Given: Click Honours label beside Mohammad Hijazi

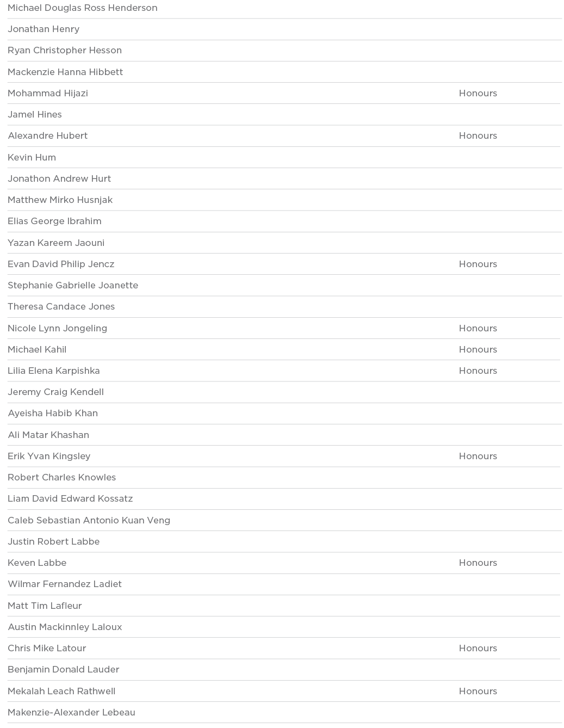Looking at the screenshot, I should [478, 93].
